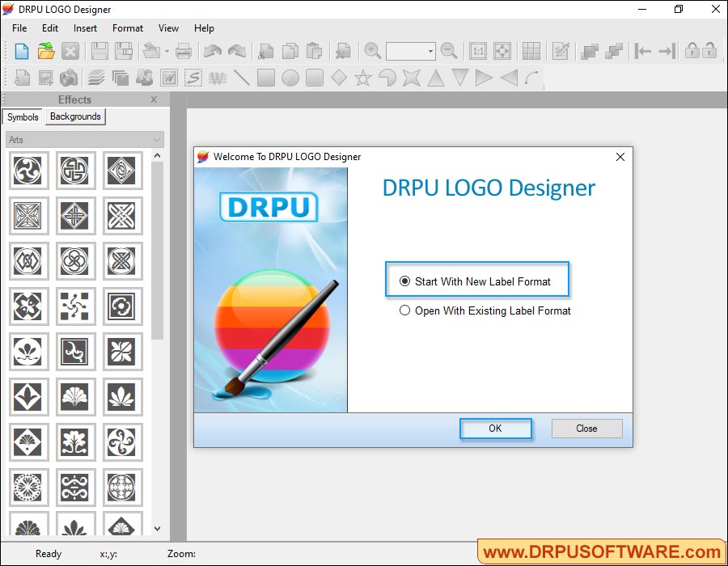Open the Insert menu
Viewport: 728px width, 566px height.
pos(85,27)
